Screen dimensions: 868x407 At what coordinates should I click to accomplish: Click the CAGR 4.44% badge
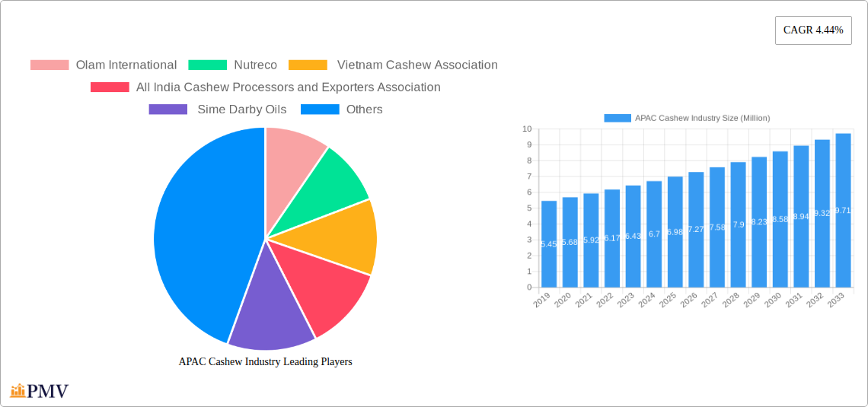(x=813, y=30)
